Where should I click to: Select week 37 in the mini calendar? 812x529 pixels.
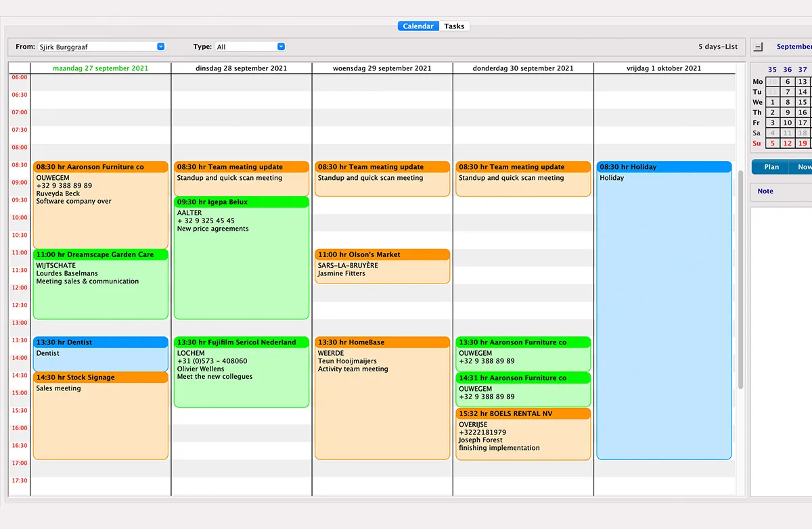coord(803,70)
